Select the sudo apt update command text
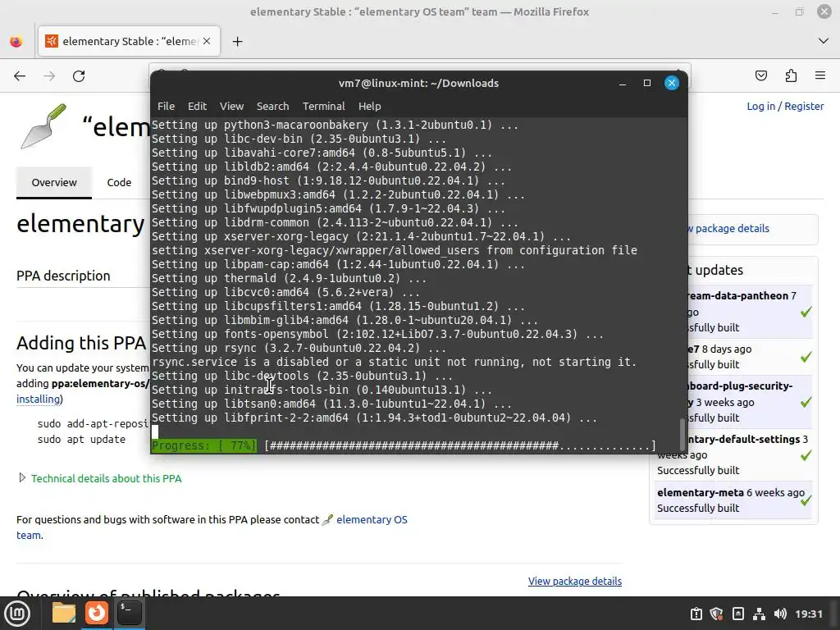This screenshot has height=630, width=840. 81,440
